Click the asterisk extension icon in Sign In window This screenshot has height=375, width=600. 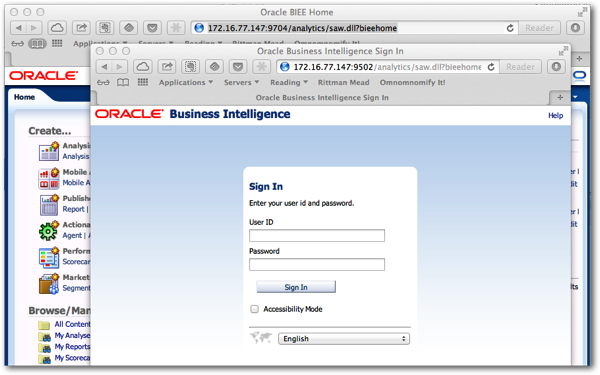262,67
